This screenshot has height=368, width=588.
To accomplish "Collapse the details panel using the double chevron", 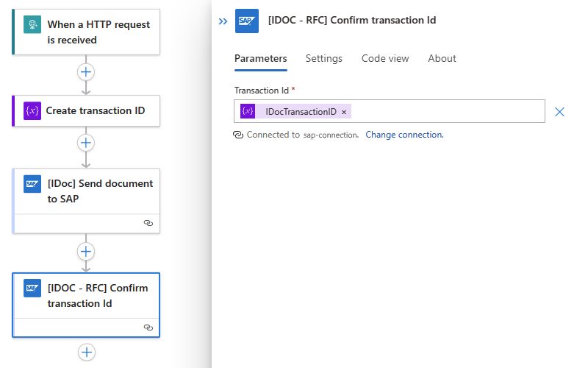I will pyautogui.click(x=223, y=21).
